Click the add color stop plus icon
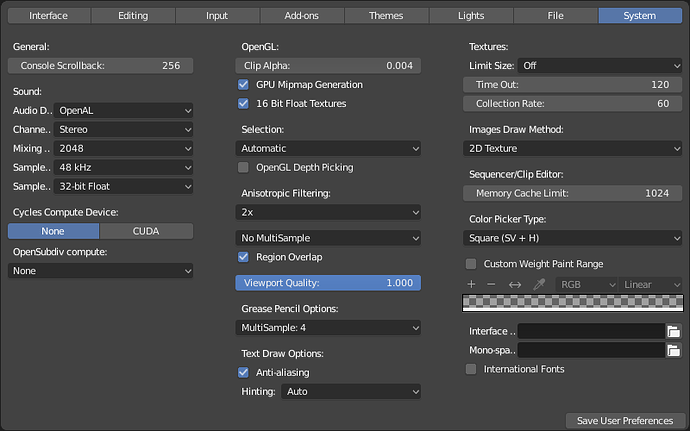The width and height of the screenshot is (690, 431). 471,284
